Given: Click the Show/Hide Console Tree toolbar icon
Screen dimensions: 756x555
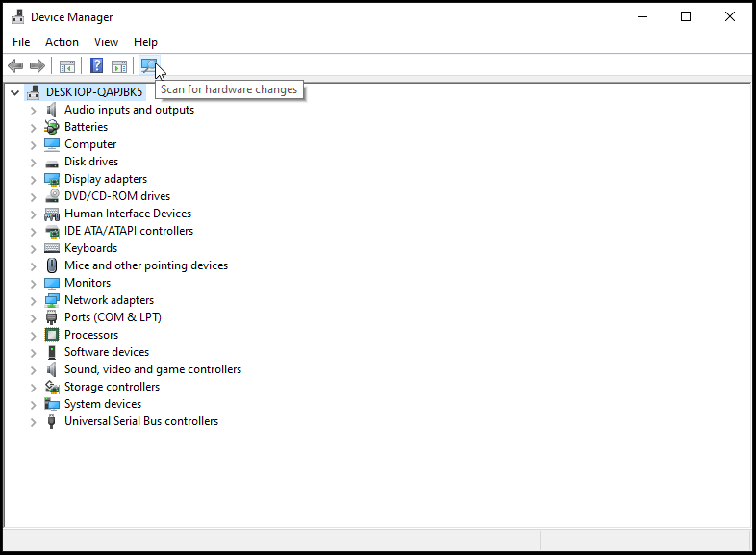Looking at the screenshot, I should [67, 66].
